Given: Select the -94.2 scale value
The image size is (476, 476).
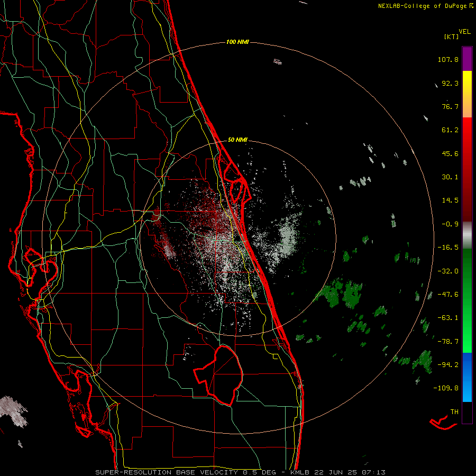Looking at the screenshot, I should click(x=448, y=365).
